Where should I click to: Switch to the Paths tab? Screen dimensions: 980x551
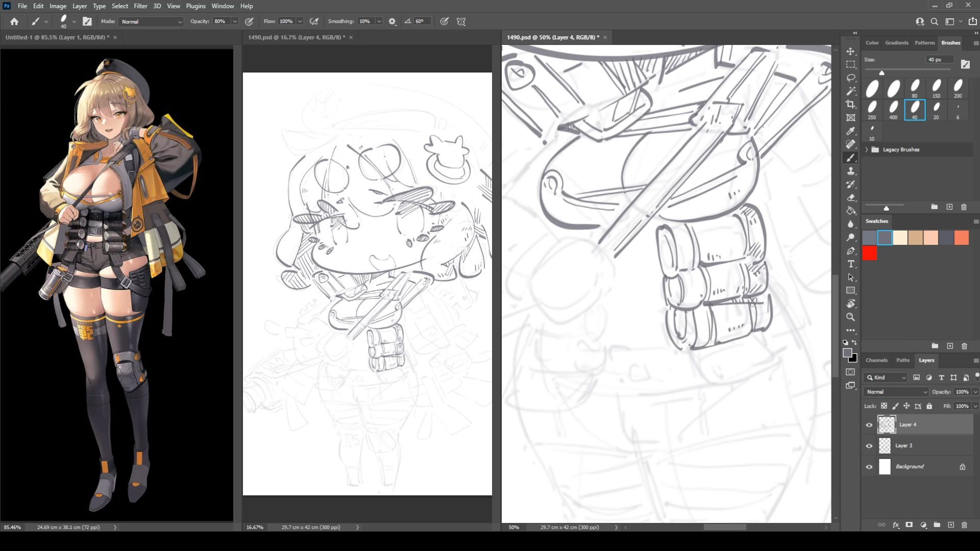click(x=902, y=360)
